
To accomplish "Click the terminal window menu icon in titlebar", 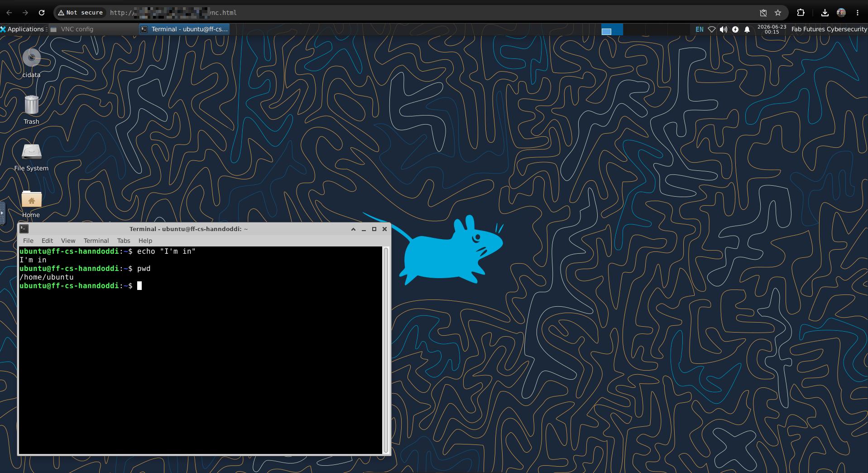I will pyautogui.click(x=24, y=229).
